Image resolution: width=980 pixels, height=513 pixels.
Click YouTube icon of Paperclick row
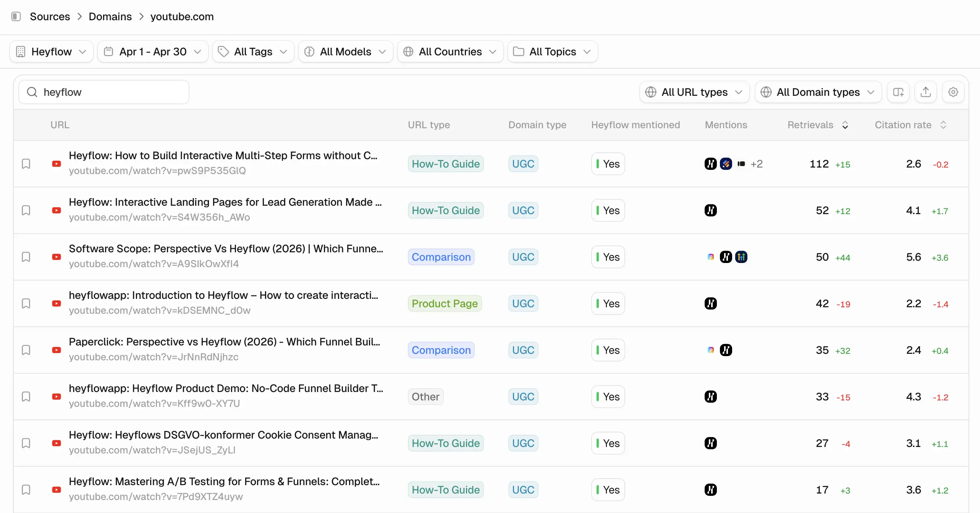click(x=57, y=350)
